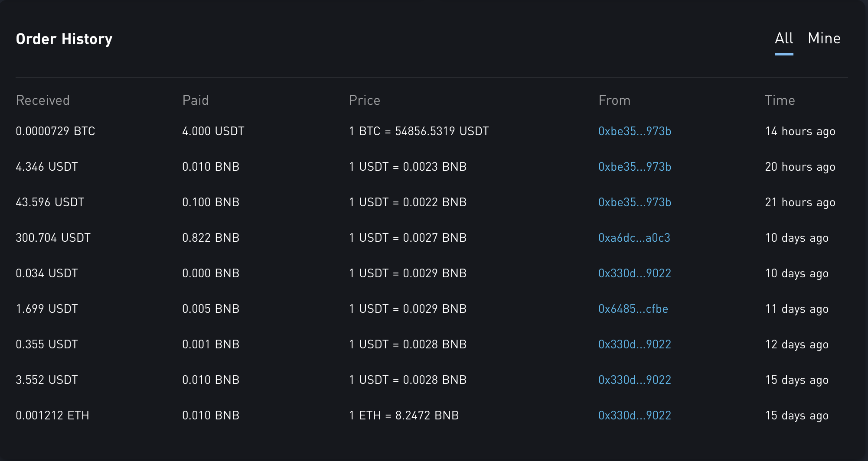This screenshot has height=461, width=868.
Task: Open 0x330d...9022 link in the ETH order row
Action: (x=635, y=416)
